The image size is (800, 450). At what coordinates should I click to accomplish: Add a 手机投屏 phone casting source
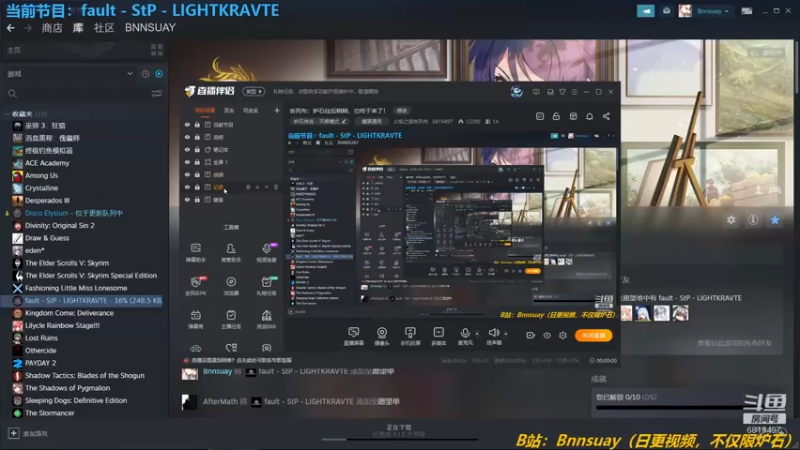coord(410,336)
